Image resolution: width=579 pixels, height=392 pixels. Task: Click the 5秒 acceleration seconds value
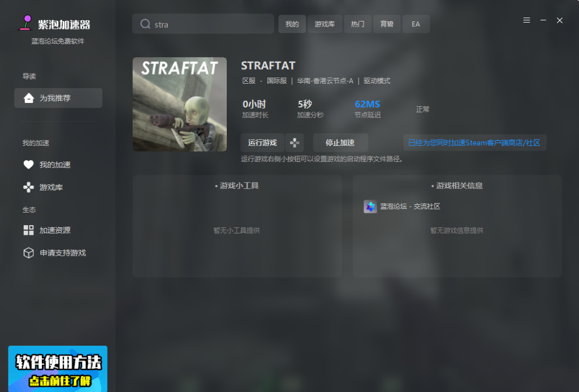(305, 104)
